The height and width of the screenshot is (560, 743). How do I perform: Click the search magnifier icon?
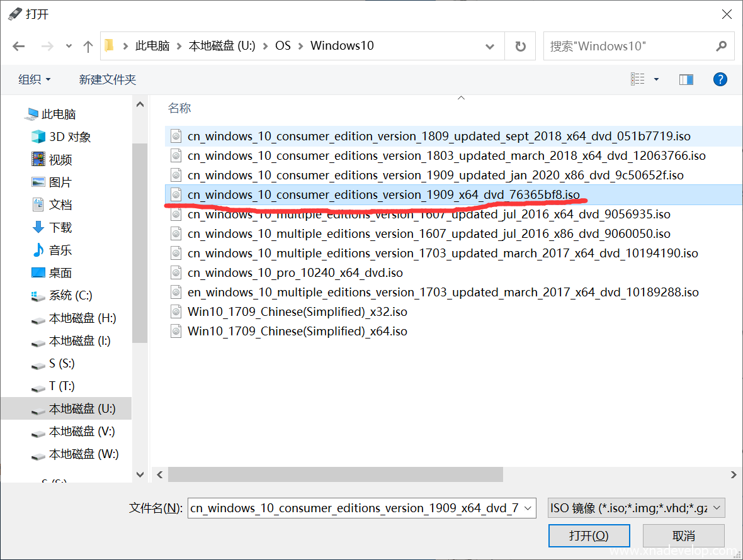(721, 46)
